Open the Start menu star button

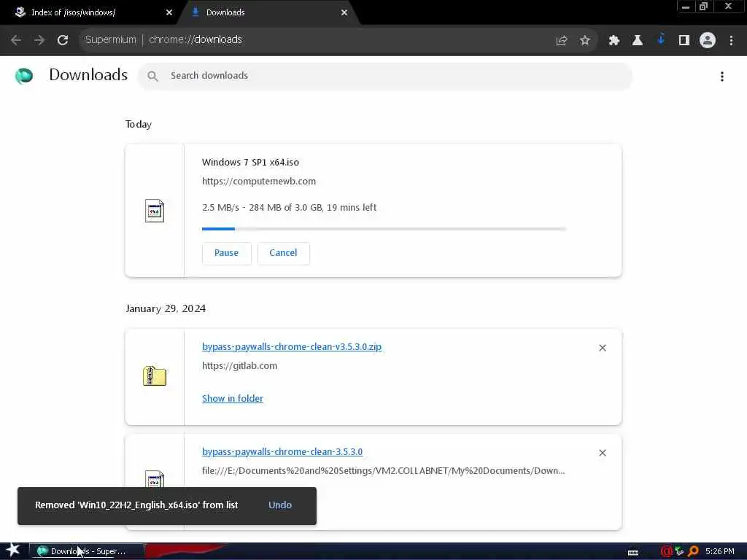pyautogui.click(x=13, y=551)
